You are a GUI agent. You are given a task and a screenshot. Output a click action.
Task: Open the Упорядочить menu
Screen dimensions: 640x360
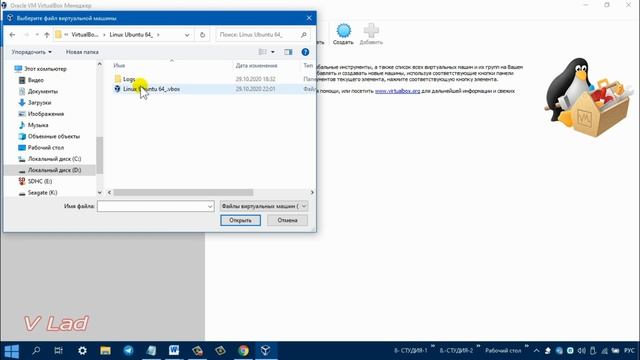pos(31,52)
